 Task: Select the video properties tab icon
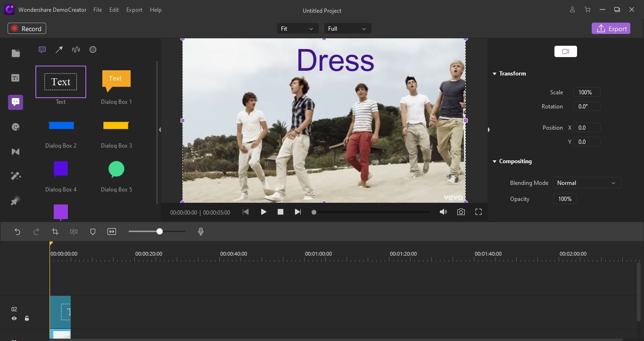566,51
